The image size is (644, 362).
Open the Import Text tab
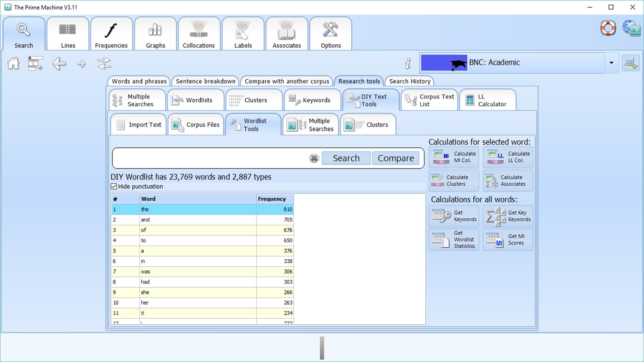[x=139, y=124]
